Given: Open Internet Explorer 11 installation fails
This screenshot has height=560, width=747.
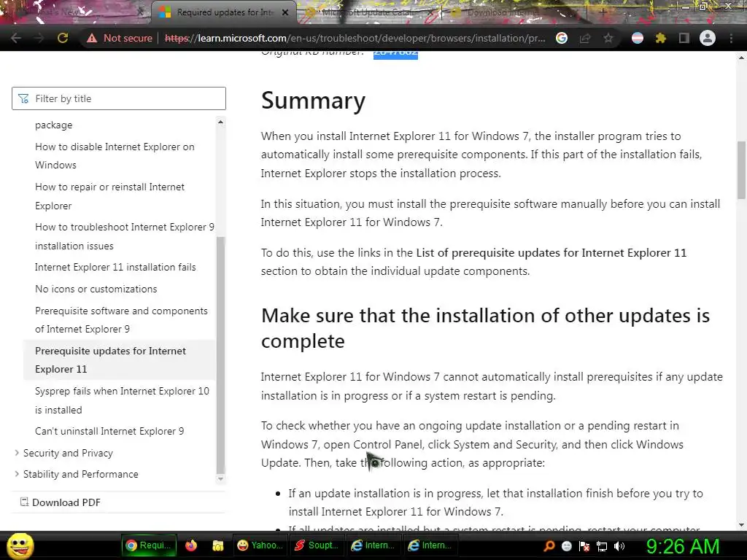Looking at the screenshot, I should click(115, 267).
